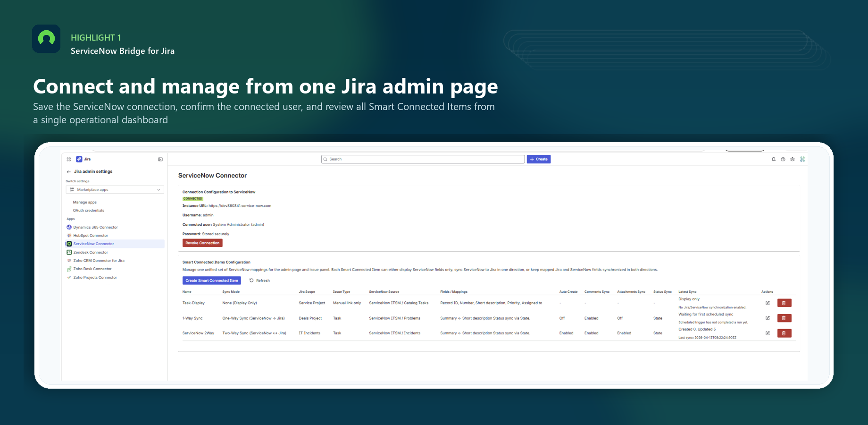
Task: Open the Dynamics 365 Connector
Action: (x=95, y=227)
